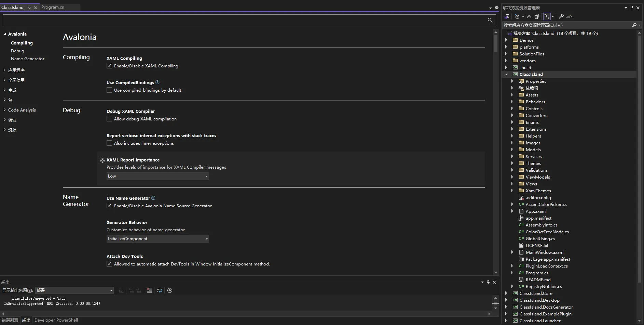This screenshot has width=644, height=325.
Task: Toggle Enable/Disable Avalonia Name Source Generator
Action: pyautogui.click(x=109, y=206)
